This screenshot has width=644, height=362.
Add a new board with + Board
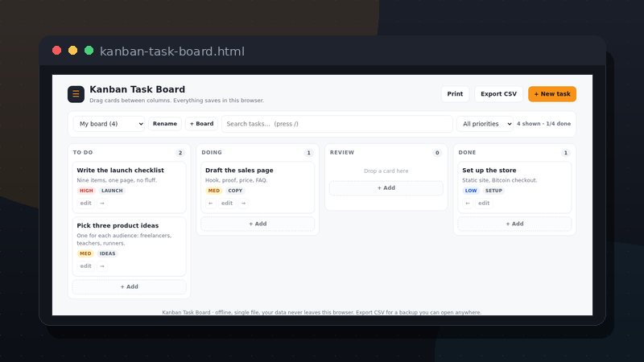point(202,124)
